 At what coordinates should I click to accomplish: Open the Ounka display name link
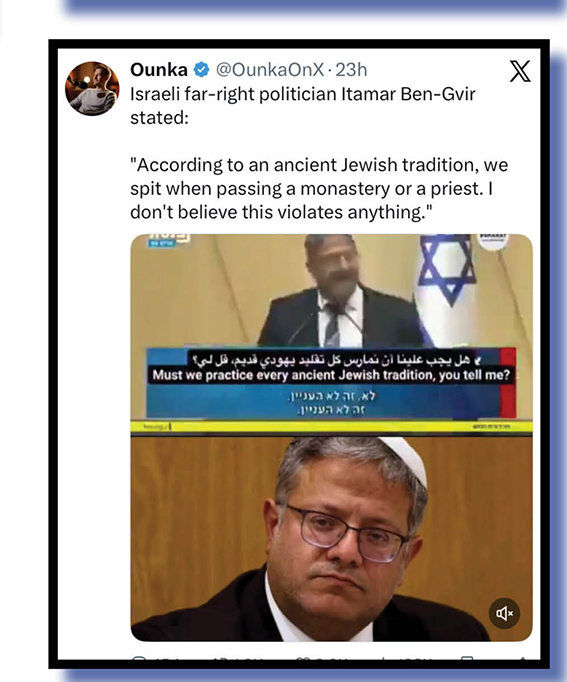pyautogui.click(x=159, y=70)
